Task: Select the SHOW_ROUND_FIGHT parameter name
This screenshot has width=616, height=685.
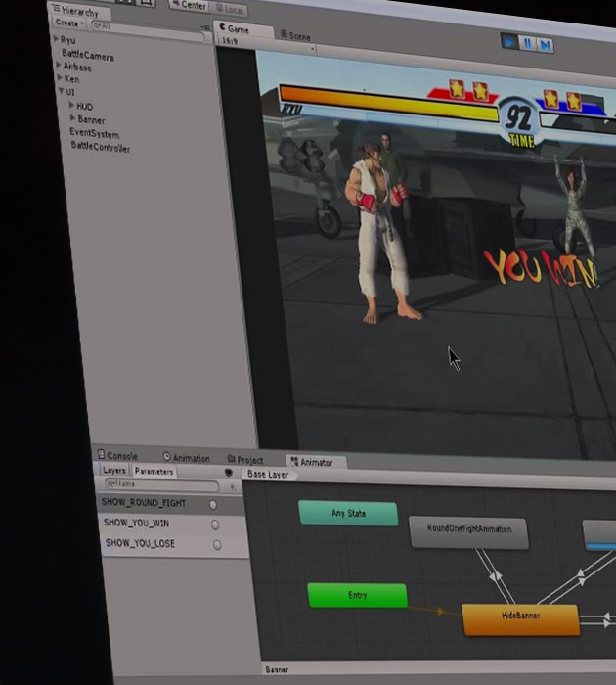Action: [x=144, y=503]
